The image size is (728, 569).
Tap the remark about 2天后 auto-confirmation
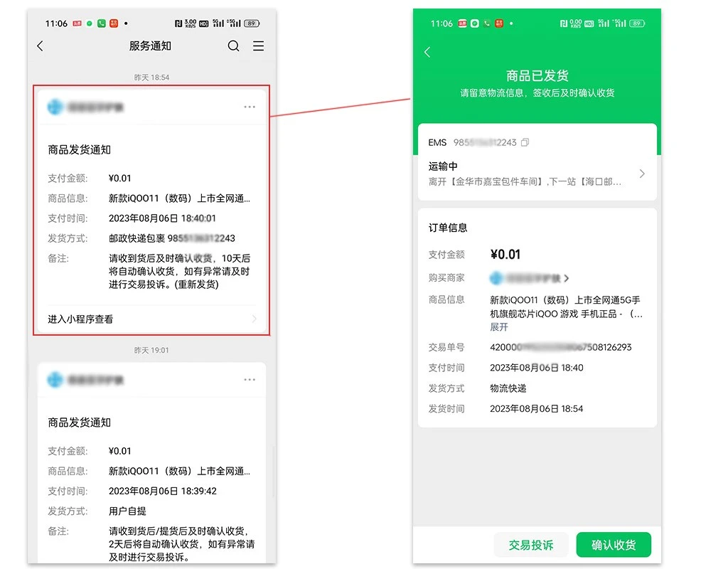181,544
